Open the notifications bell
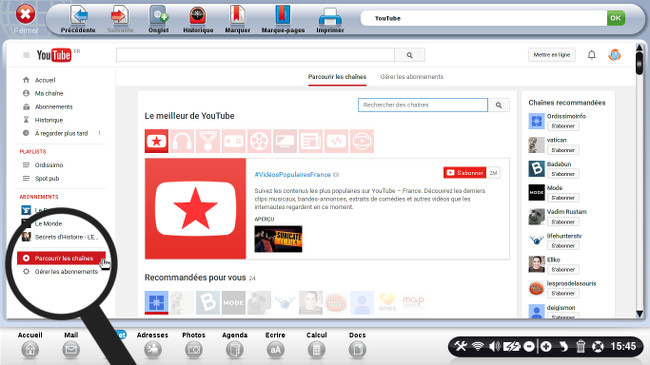The width and height of the screenshot is (650, 365). tap(592, 55)
